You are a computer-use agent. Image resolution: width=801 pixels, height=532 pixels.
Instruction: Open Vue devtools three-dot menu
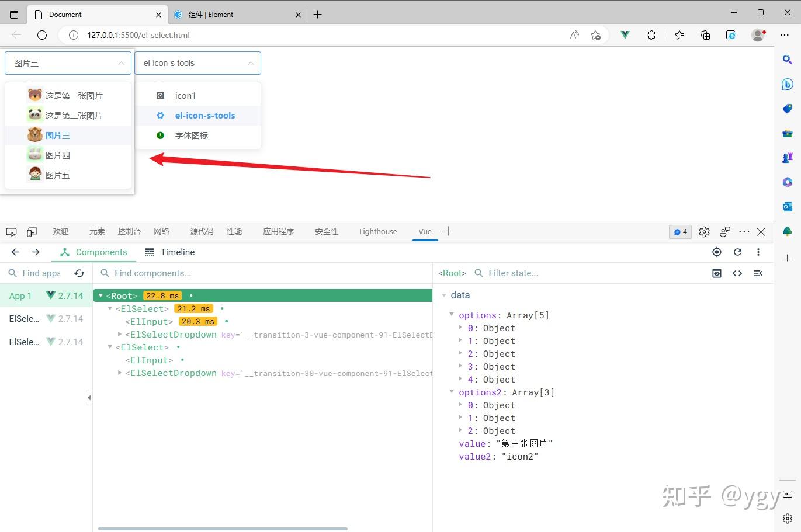(758, 252)
